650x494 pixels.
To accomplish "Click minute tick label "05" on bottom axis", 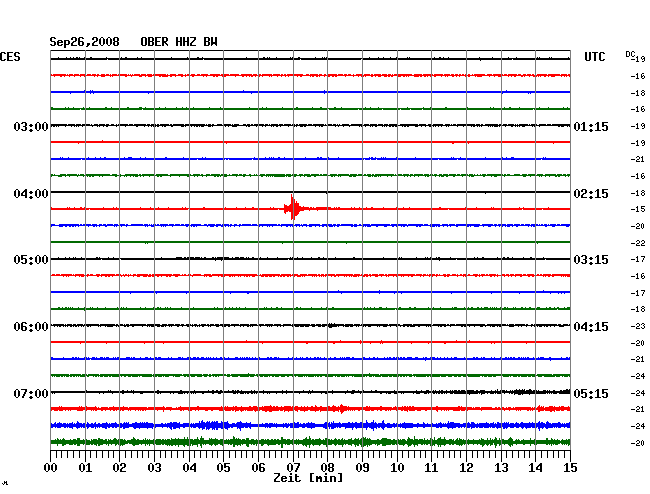I will 223,468.
